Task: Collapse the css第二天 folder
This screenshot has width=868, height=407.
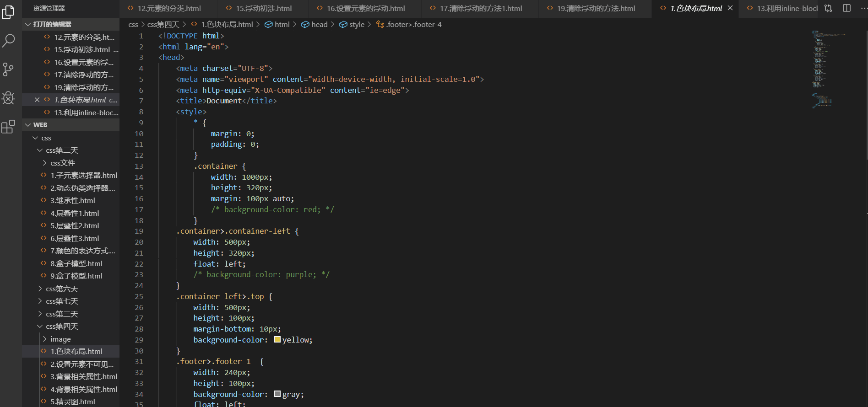Action: (x=71, y=150)
